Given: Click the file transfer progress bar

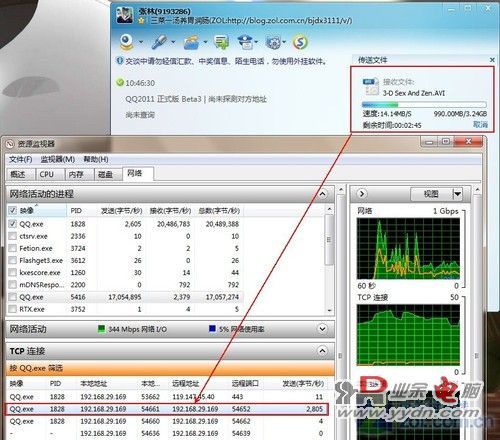Looking at the screenshot, I should (424, 105).
